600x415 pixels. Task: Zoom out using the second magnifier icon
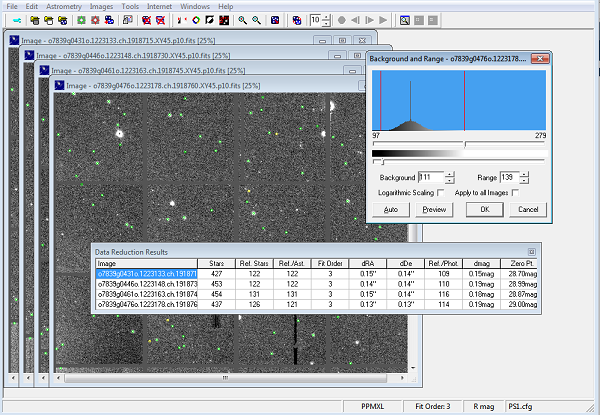pos(256,21)
